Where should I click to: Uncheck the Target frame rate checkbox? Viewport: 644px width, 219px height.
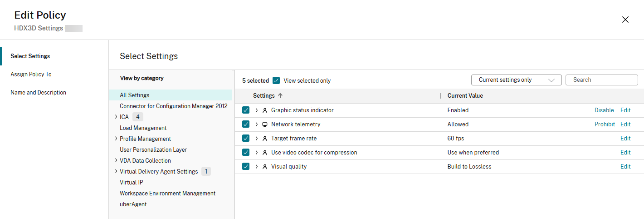click(x=246, y=139)
